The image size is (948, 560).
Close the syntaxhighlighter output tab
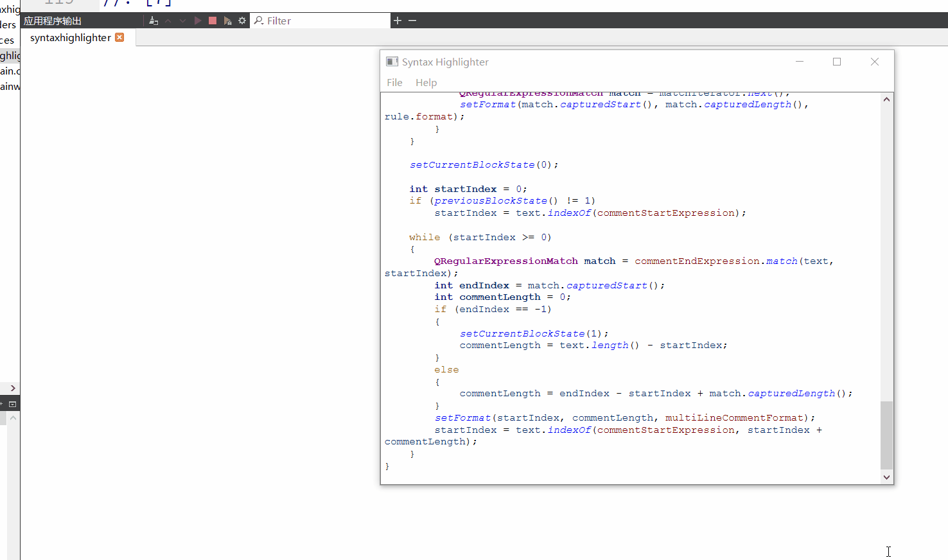(119, 37)
